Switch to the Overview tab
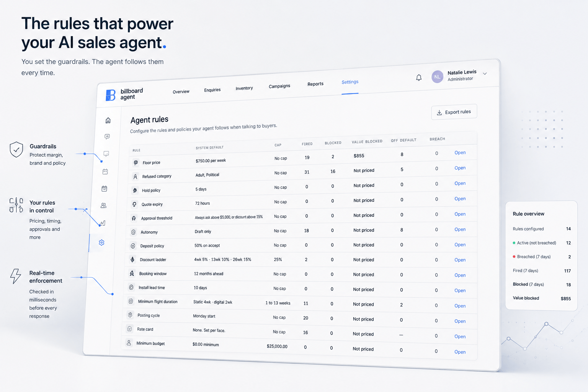The height and width of the screenshot is (392, 588). click(181, 92)
